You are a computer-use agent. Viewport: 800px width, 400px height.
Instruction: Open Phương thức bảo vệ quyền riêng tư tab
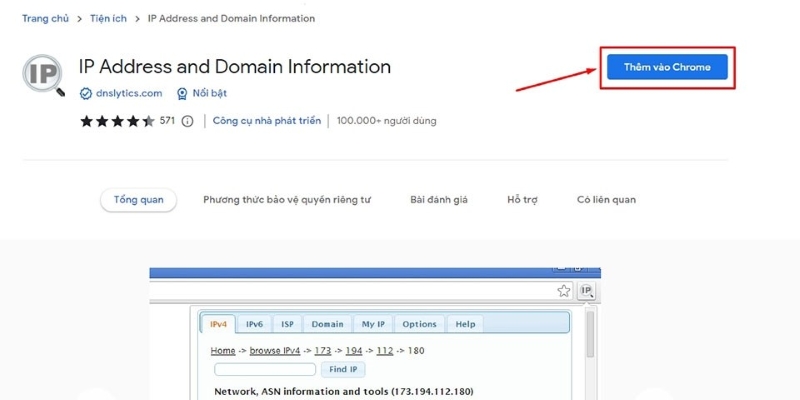point(287,199)
